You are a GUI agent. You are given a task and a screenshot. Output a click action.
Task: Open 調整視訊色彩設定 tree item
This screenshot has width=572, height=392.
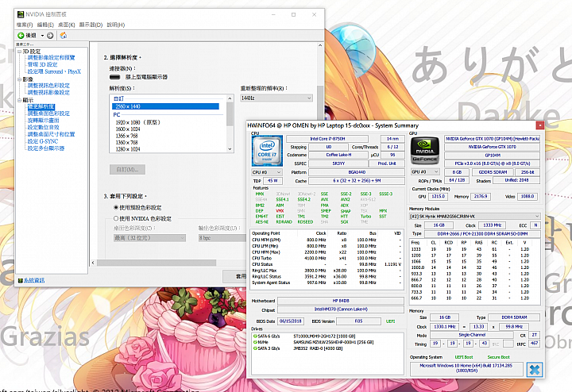[48, 86]
